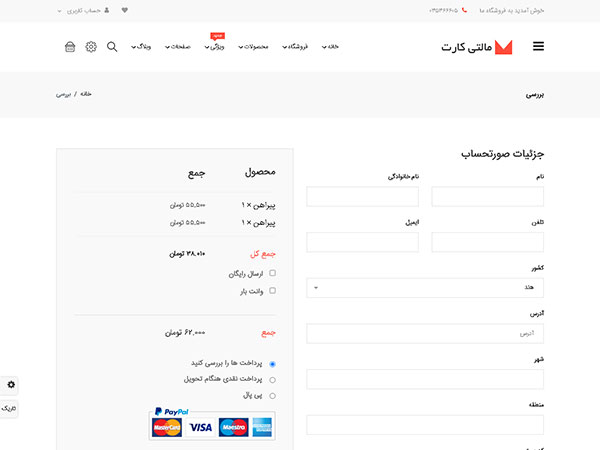Open the floating theme settings gear
Image resolution: width=600 pixels, height=450 pixels.
point(11,384)
